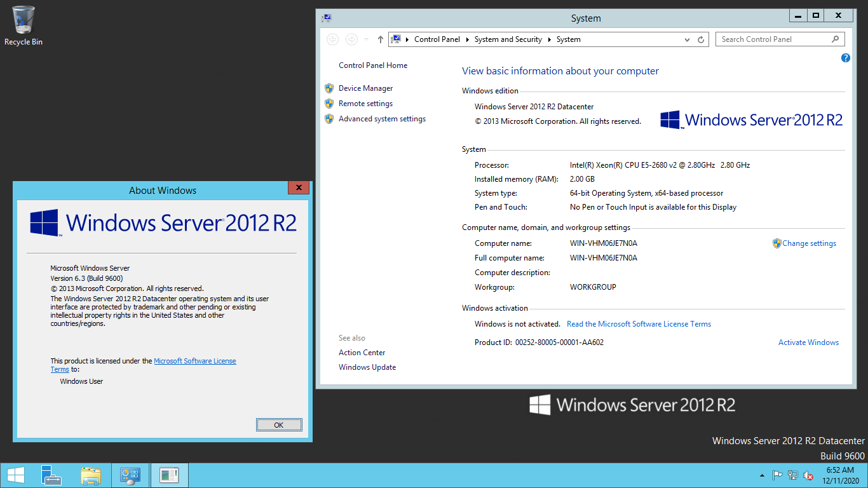Open the address bar history dropdown
Image resolution: width=868 pixels, height=488 pixels.
[687, 39]
